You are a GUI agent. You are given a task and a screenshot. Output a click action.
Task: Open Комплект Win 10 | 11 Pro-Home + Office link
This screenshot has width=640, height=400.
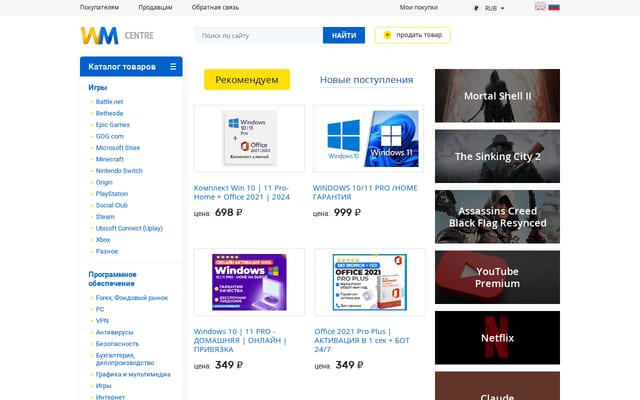[242, 192]
